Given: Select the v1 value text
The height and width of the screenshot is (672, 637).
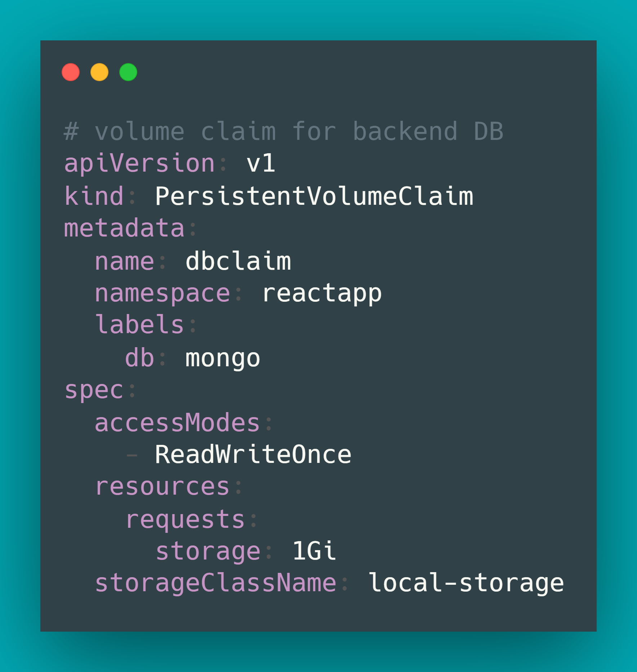Looking at the screenshot, I should coord(261,163).
